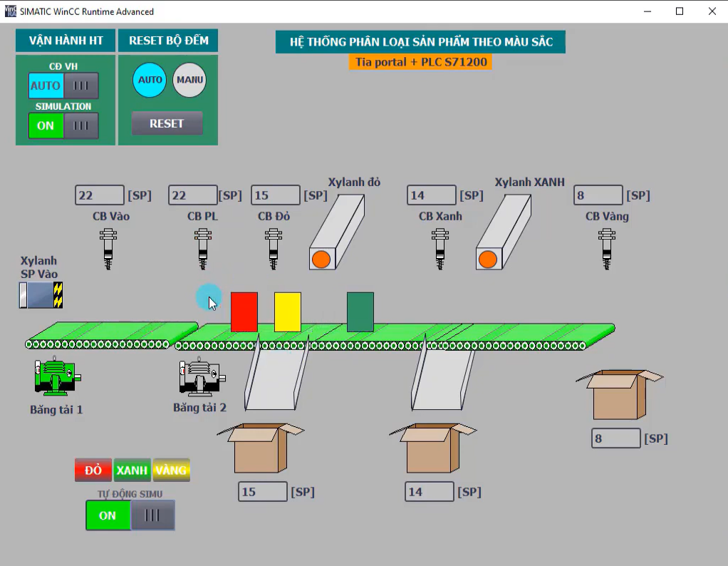Click the green Băng tải 1 motor
This screenshot has height=566, width=728.
[x=58, y=376]
